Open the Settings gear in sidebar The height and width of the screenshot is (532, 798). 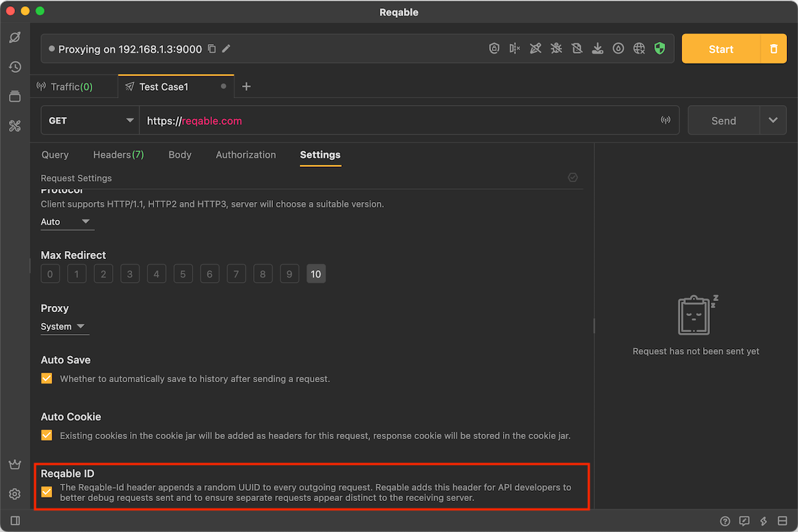click(14, 494)
